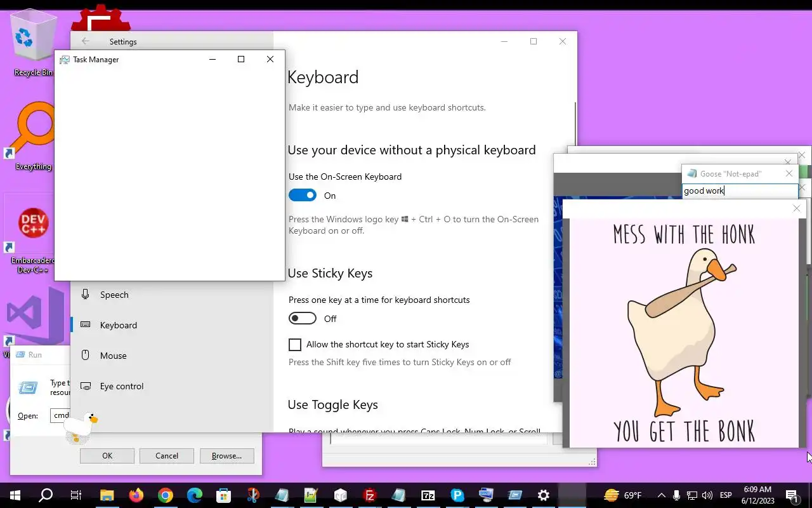Open the volume speaker tray icon
The height and width of the screenshot is (508, 812).
coord(707,495)
